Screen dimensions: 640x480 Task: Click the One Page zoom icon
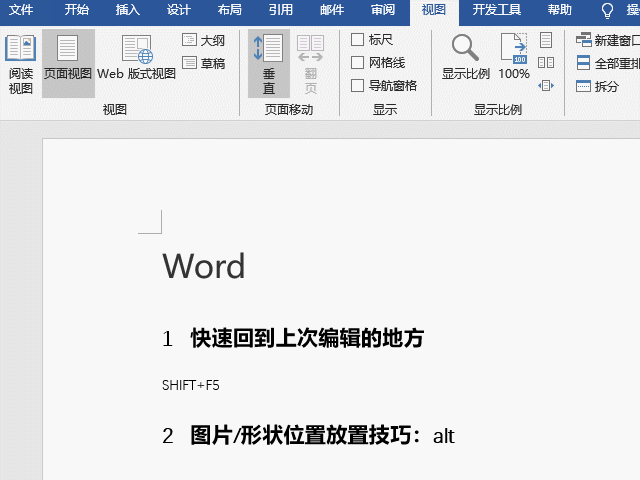[546, 40]
